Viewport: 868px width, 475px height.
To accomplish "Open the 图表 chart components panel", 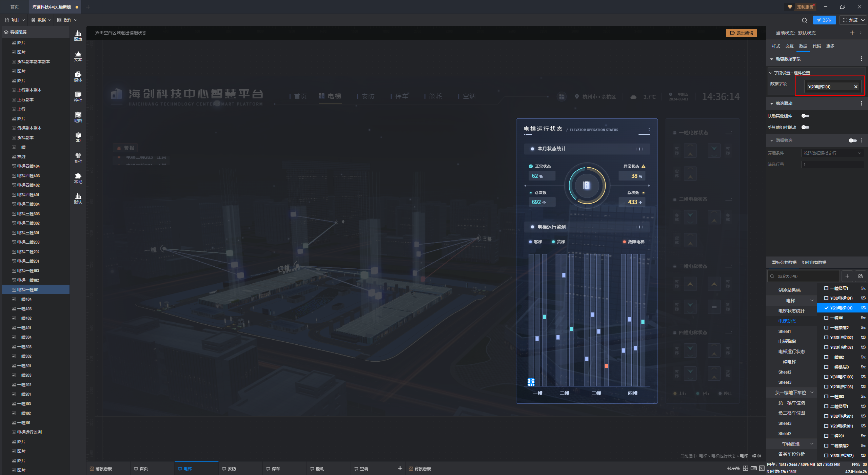I will pyautogui.click(x=78, y=35).
